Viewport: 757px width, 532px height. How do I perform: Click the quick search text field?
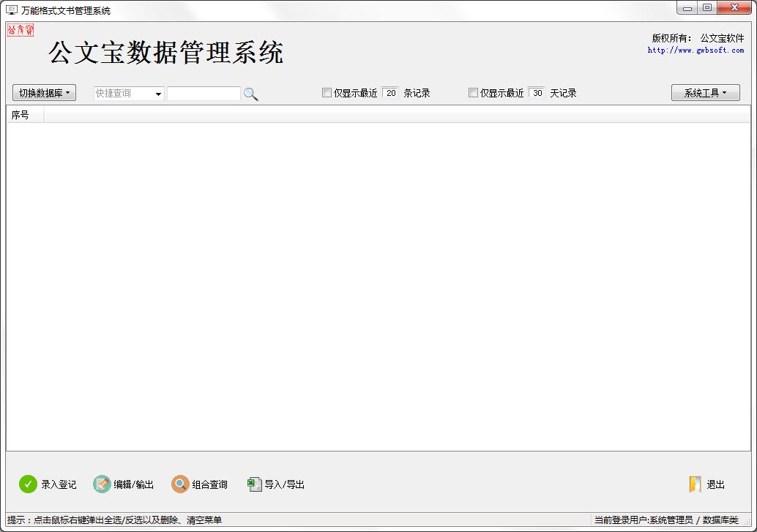point(204,93)
